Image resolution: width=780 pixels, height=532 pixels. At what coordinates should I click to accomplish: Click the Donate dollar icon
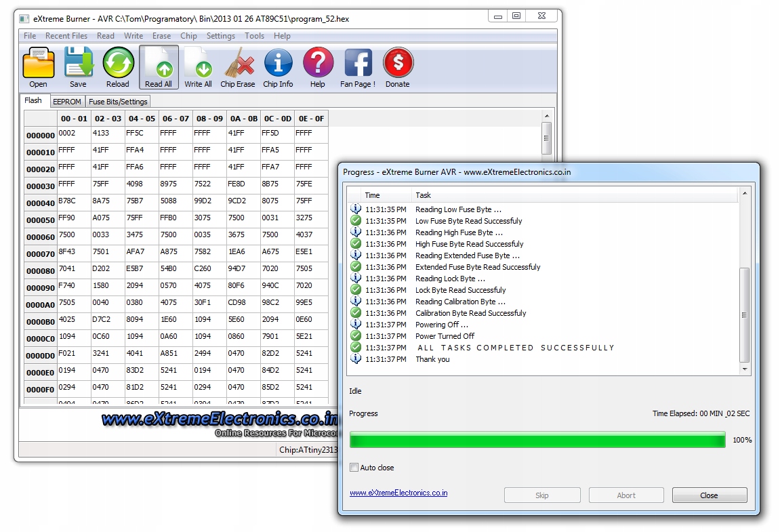click(x=398, y=65)
